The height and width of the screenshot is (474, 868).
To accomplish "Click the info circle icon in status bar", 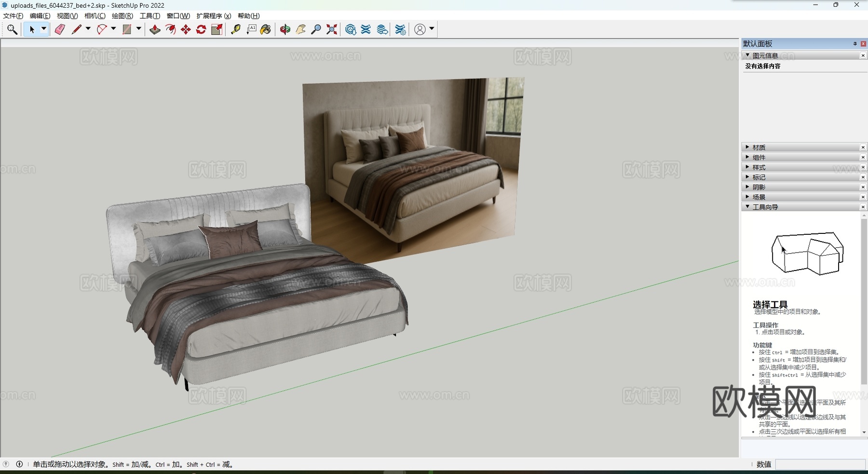I will coord(19,464).
